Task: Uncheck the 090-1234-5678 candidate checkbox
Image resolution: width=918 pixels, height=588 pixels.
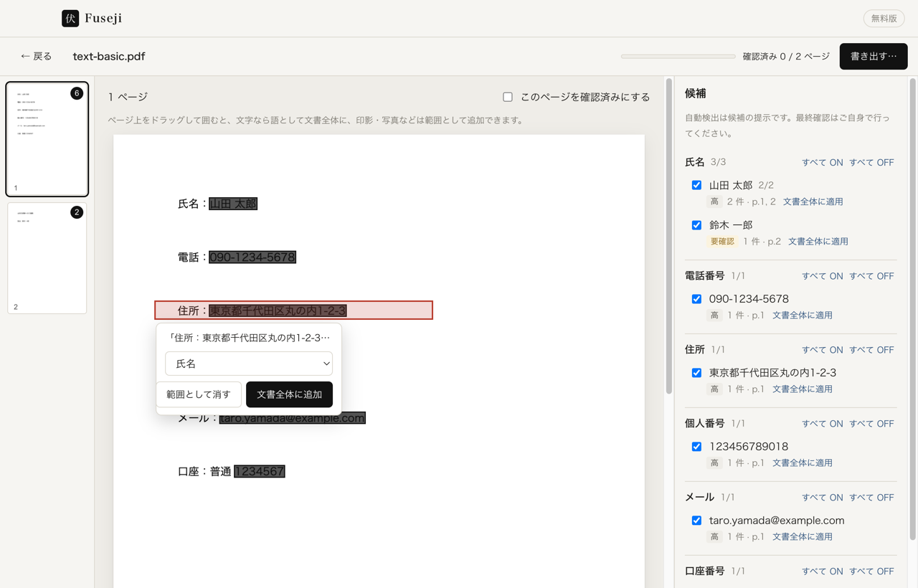Action: coord(696,299)
